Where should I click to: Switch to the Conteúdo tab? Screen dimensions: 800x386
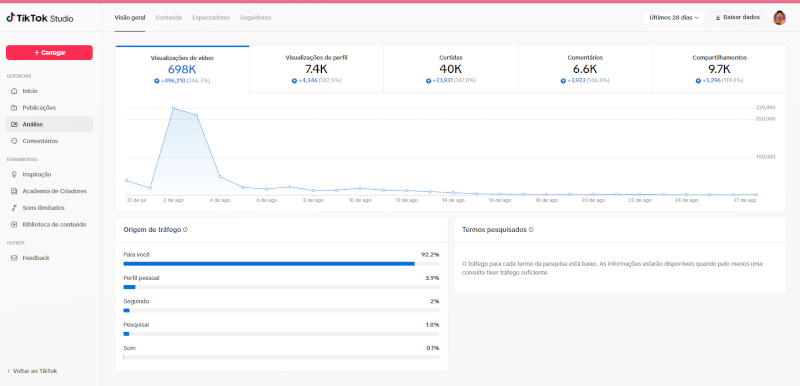pos(169,18)
